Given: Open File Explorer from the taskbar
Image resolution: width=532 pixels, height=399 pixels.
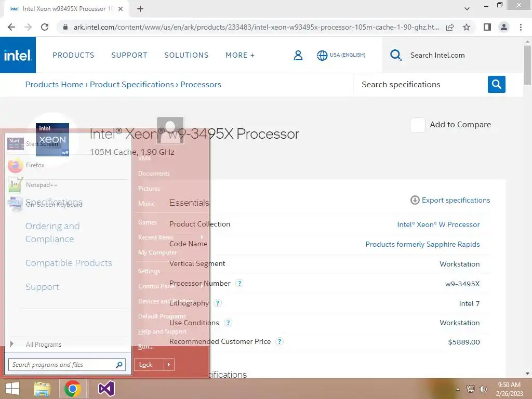Looking at the screenshot, I should click(x=42, y=389).
